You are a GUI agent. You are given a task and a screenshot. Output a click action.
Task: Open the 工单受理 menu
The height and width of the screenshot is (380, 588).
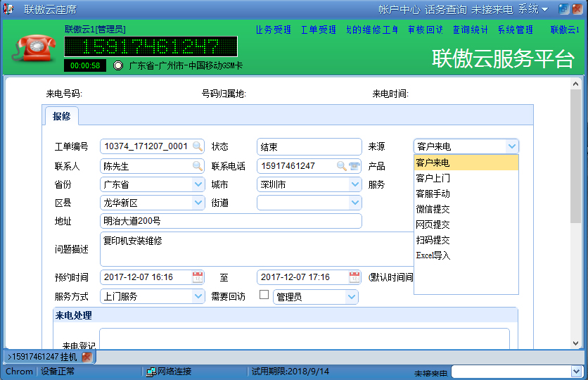click(319, 30)
